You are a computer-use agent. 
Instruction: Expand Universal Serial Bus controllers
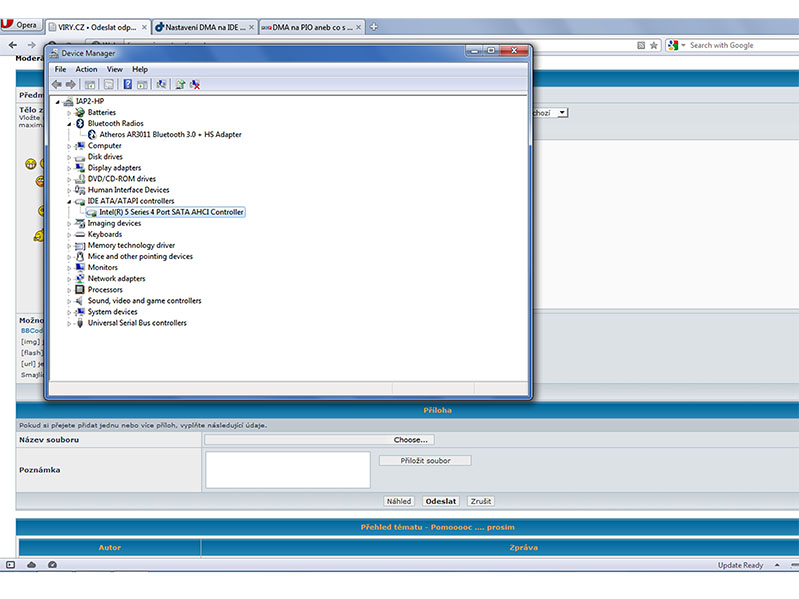click(x=69, y=323)
